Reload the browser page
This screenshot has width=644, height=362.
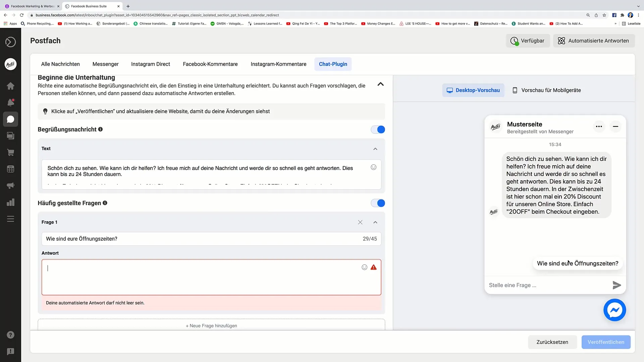pyautogui.click(x=22, y=15)
